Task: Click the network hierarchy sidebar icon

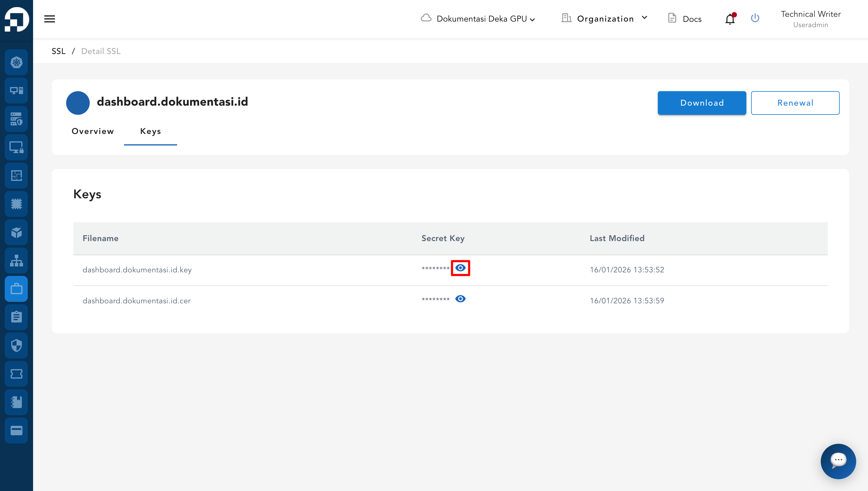Action: [x=16, y=261]
